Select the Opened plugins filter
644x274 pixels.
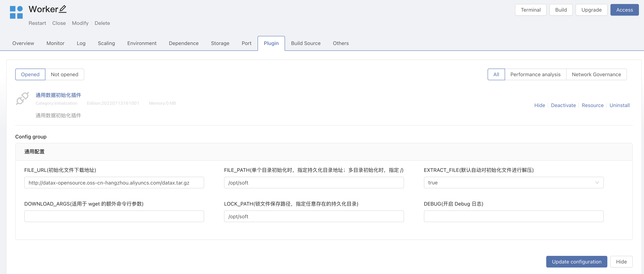pos(30,75)
